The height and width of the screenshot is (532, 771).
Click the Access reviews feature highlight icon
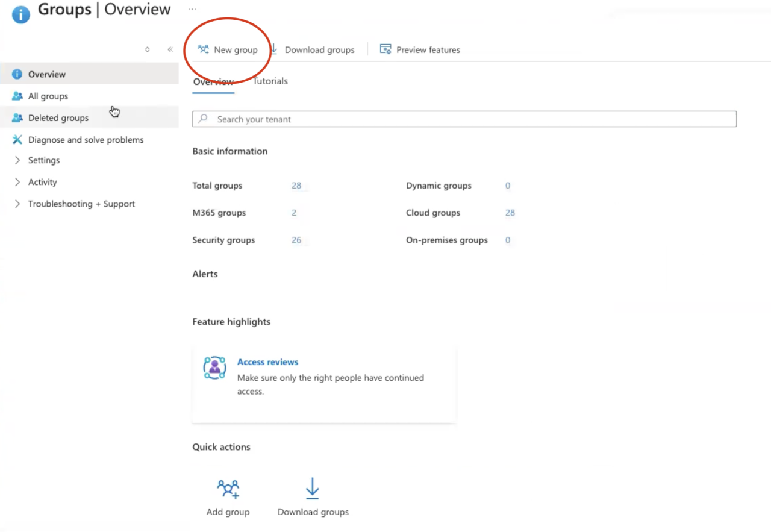tap(215, 368)
